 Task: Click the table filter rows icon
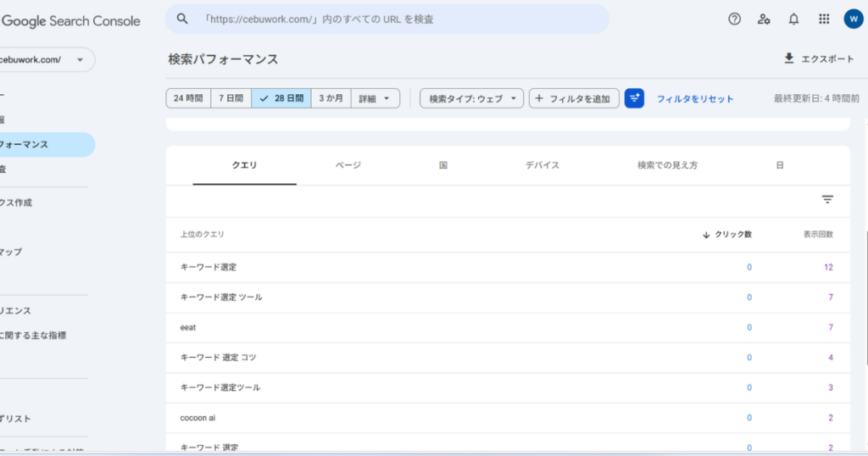click(827, 199)
